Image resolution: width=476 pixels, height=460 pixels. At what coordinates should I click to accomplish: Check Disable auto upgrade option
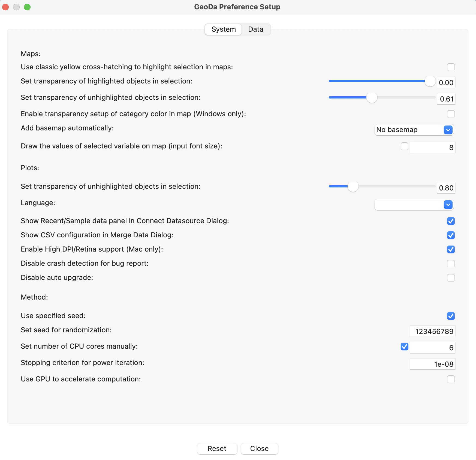coord(451,278)
